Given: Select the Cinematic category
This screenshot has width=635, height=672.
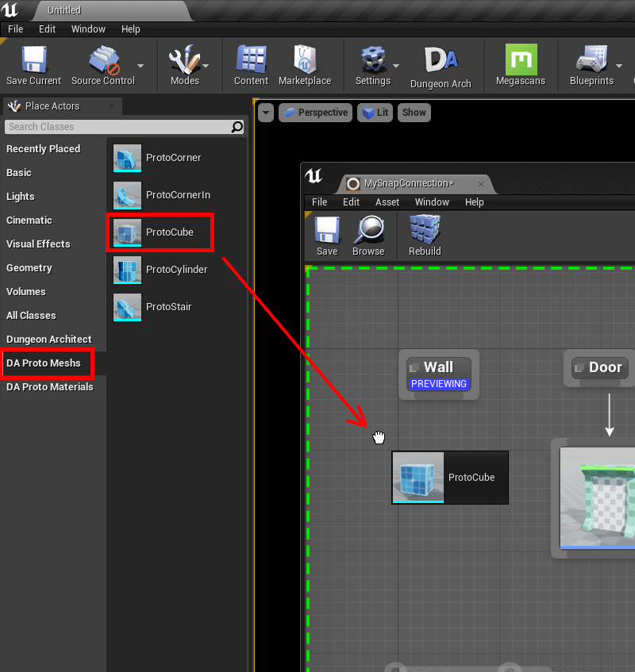Looking at the screenshot, I should [x=29, y=221].
